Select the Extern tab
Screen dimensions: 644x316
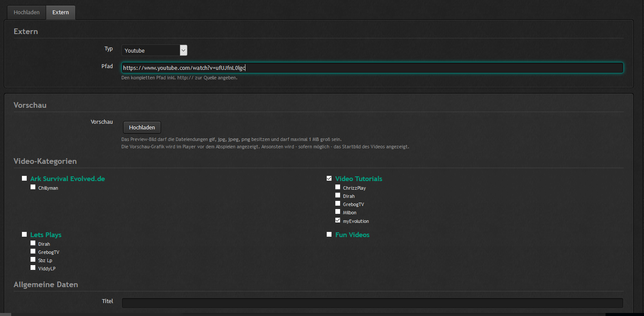click(x=61, y=13)
